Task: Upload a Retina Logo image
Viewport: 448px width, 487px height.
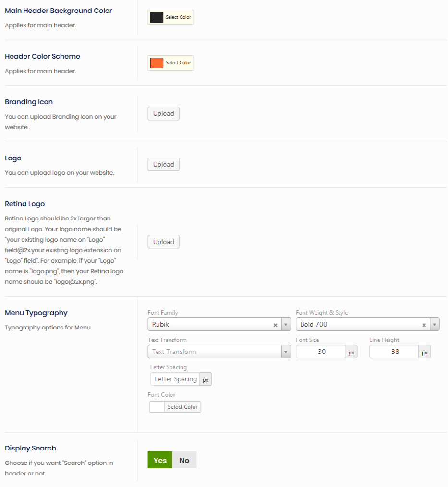Action: coord(163,242)
